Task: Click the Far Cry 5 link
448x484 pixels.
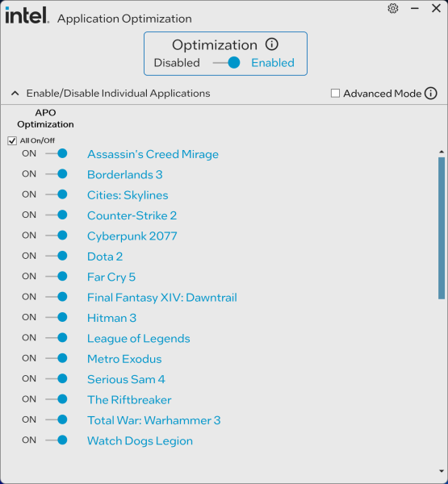Action: pos(111,277)
